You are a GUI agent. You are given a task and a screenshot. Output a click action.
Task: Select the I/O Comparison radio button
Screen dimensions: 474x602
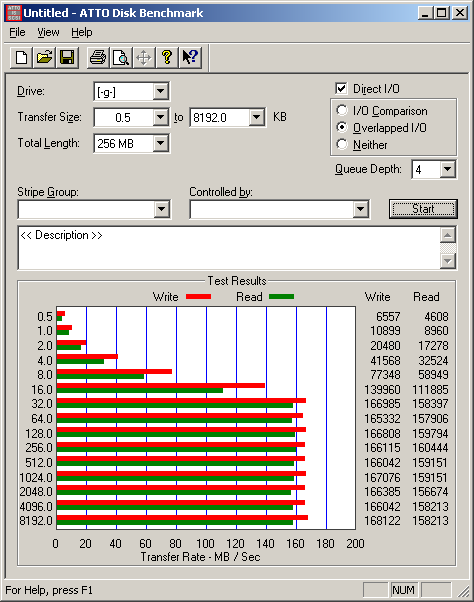(x=342, y=111)
